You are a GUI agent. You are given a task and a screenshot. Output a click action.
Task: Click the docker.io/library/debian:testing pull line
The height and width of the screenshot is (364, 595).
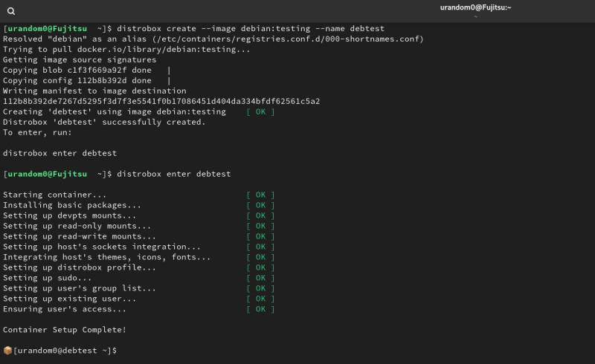(126, 49)
